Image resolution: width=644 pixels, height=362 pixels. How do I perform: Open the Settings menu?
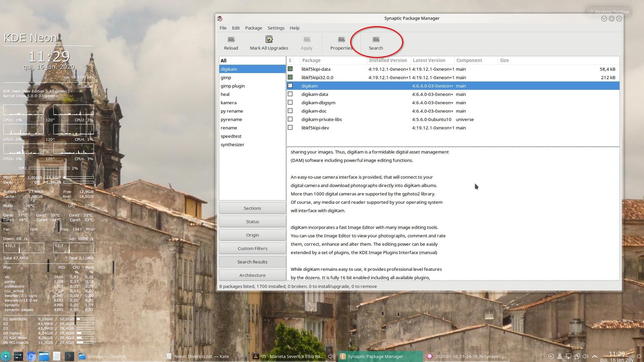pyautogui.click(x=276, y=28)
